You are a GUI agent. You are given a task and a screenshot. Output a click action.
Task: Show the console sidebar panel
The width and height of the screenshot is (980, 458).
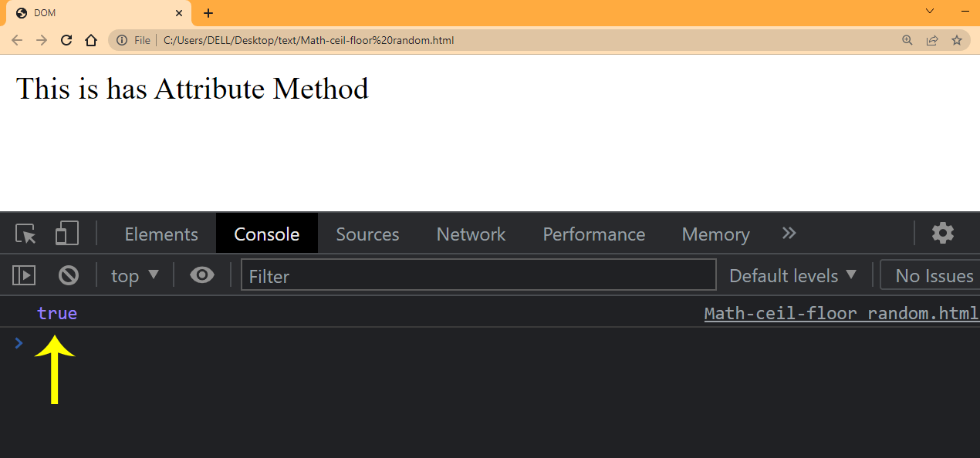tap(25, 275)
